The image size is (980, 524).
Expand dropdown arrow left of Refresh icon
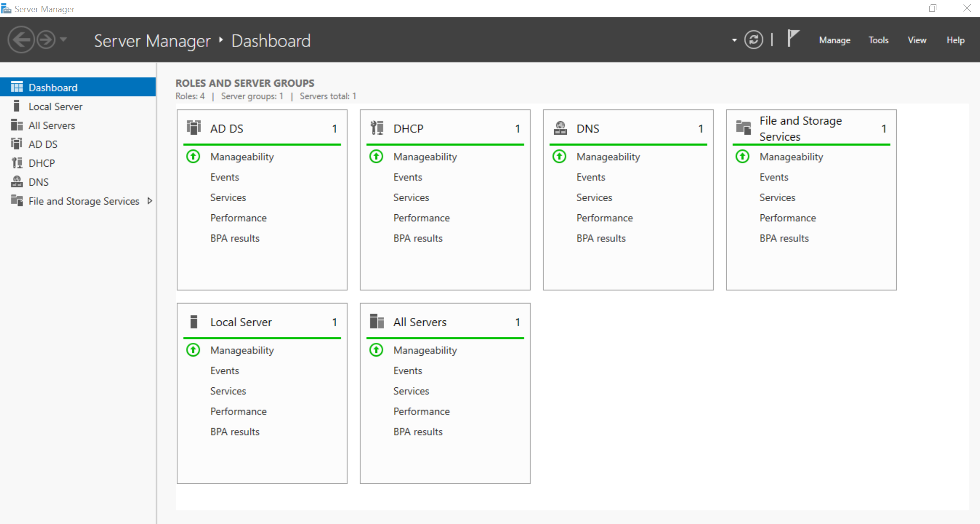tap(734, 40)
